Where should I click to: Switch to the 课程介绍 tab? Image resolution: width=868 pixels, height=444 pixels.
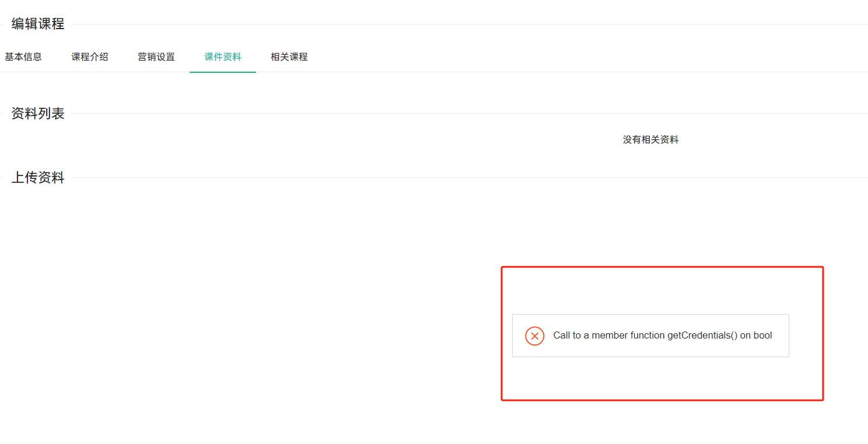tap(90, 57)
